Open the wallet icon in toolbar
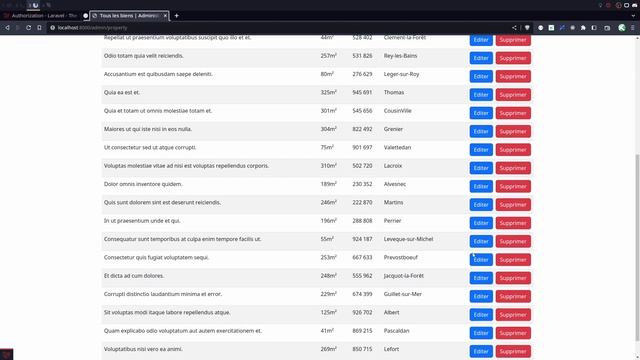Screen dimensions: 640x360 coord(607,28)
